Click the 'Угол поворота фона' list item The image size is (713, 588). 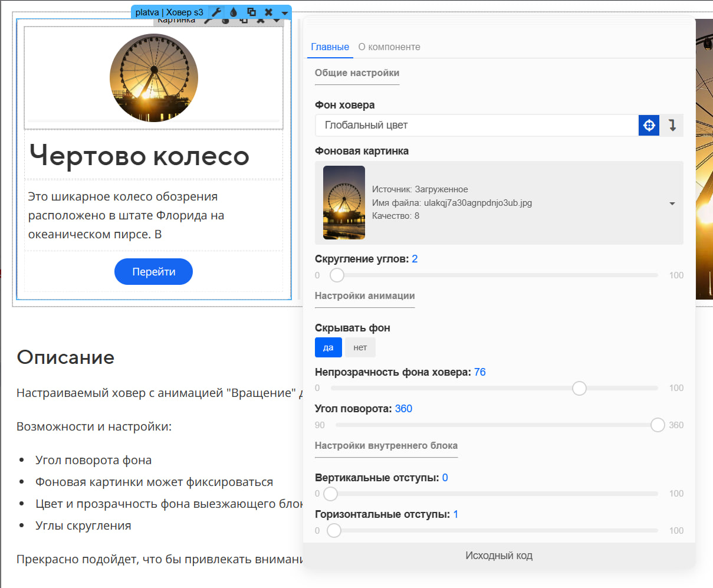click(93, 460)
